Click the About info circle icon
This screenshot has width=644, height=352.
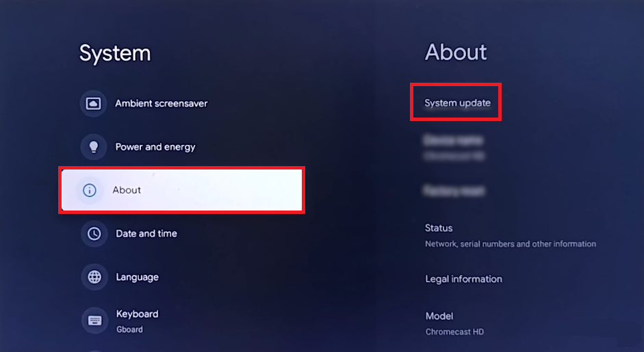pyautogui.click(x=90, y=190)
